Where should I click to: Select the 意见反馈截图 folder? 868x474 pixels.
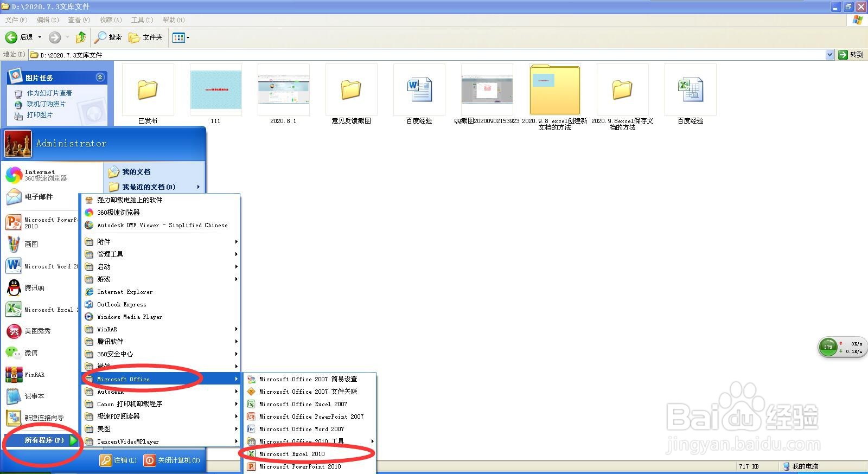point(351,94)
